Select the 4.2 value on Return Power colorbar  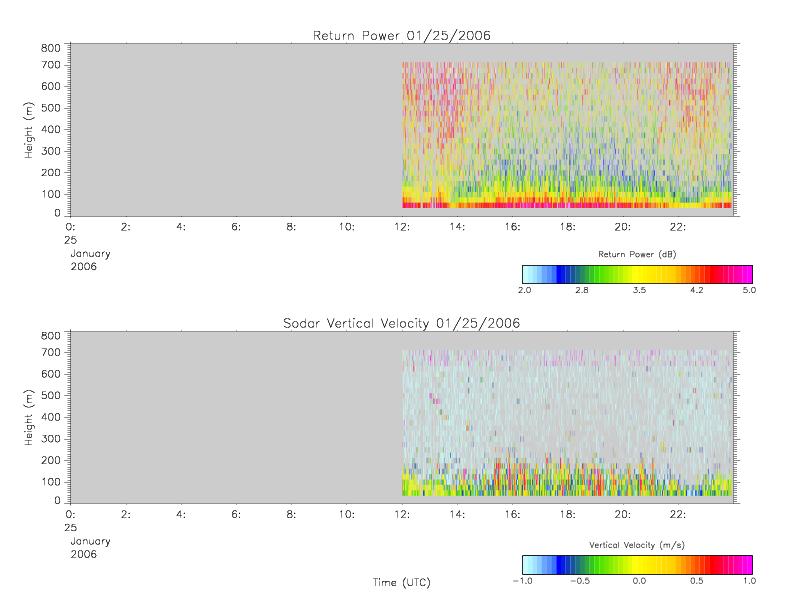(x=697, y=290)
